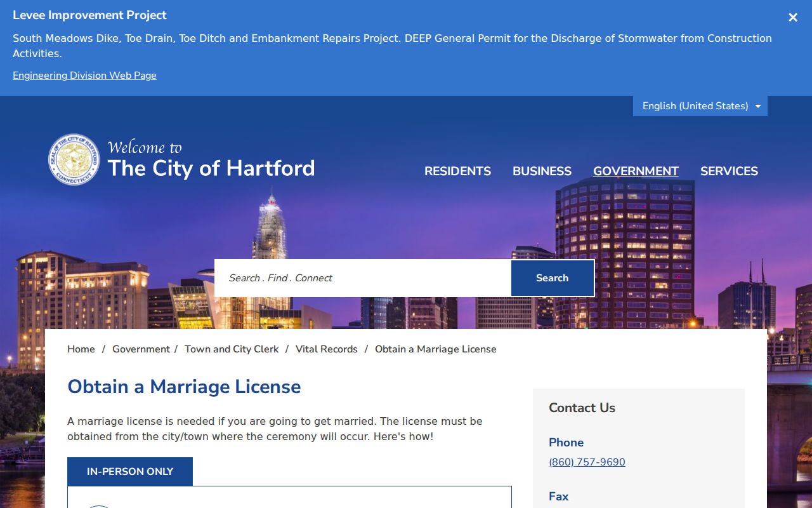This screenshot has height=508, width=812.
Task: Click the Search button
Action: pos(553,278)
